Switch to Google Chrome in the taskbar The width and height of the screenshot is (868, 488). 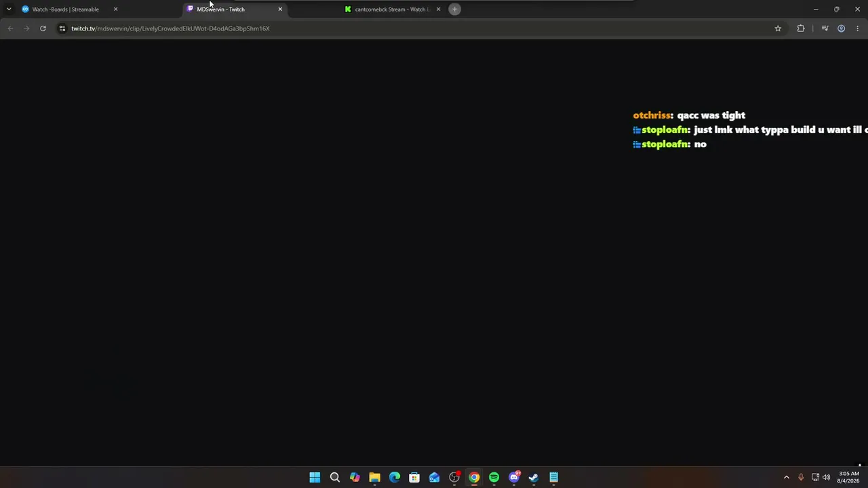coord(474,477)
